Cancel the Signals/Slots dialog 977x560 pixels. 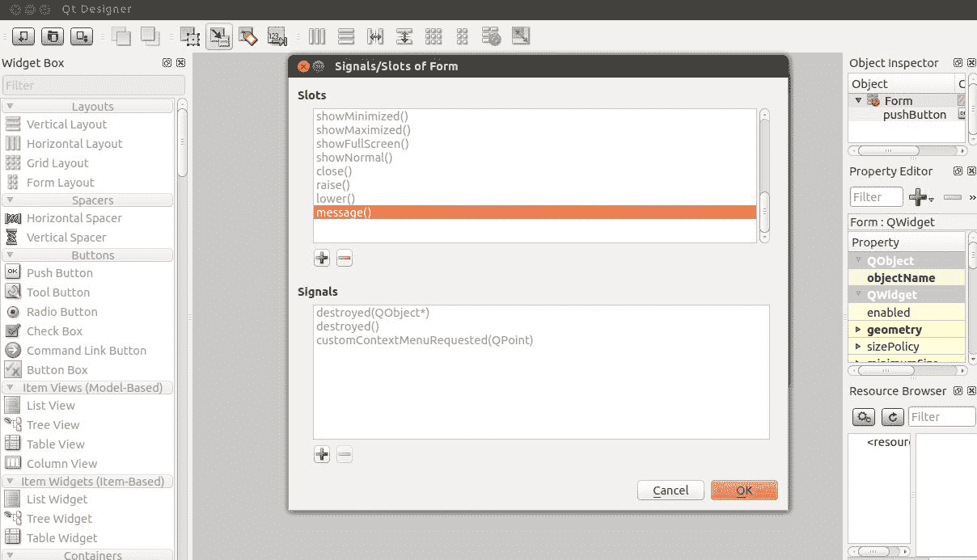tap(670, 491)
